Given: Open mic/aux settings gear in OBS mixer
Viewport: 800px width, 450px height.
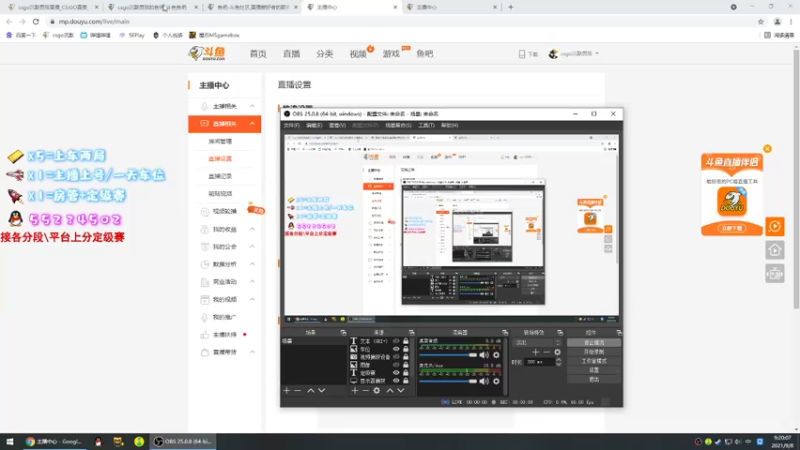Looking at the screenshot, I should point(496,381).
